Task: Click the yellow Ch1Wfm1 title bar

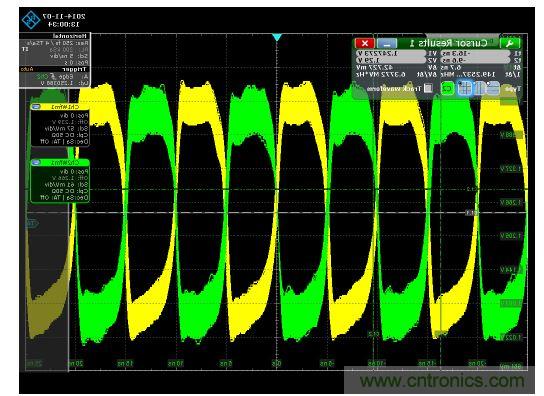Action: tap(60, 107)
